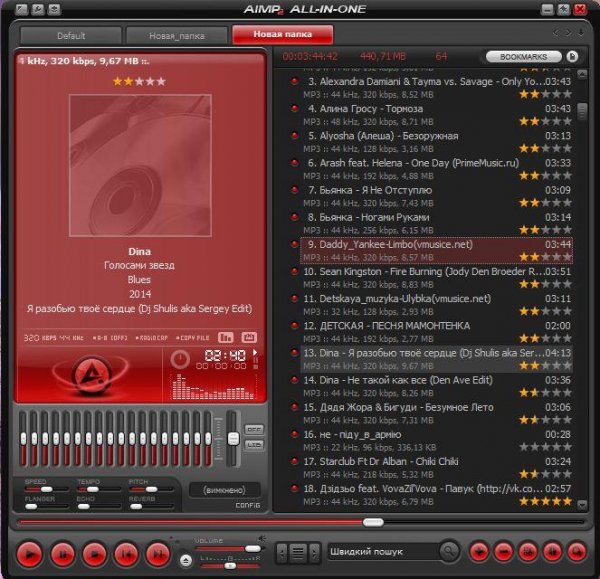Toggle A-B repeat (OFF)
This screenshot has width=600, height=579.
coord(110,338)
